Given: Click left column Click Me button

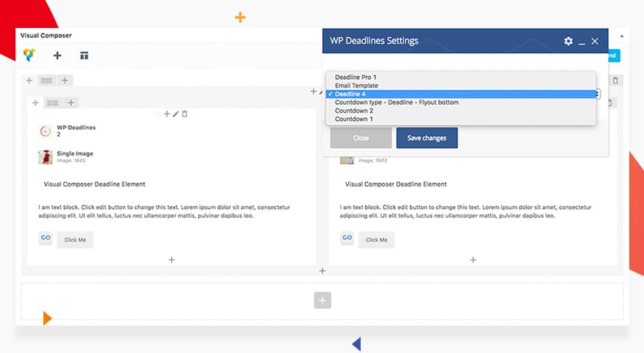Looking at the screenshot, I should coord(75,240).
